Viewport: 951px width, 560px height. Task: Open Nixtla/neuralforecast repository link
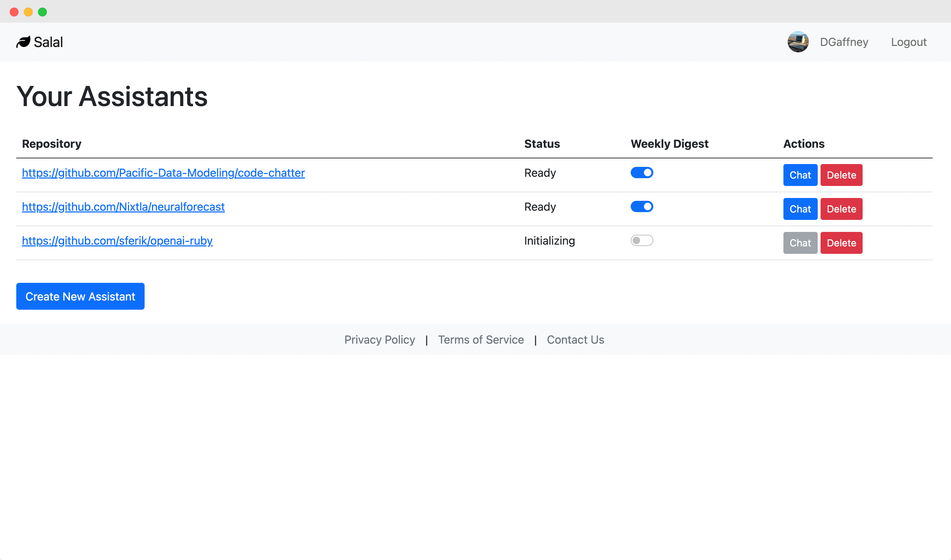coord(123,207)
